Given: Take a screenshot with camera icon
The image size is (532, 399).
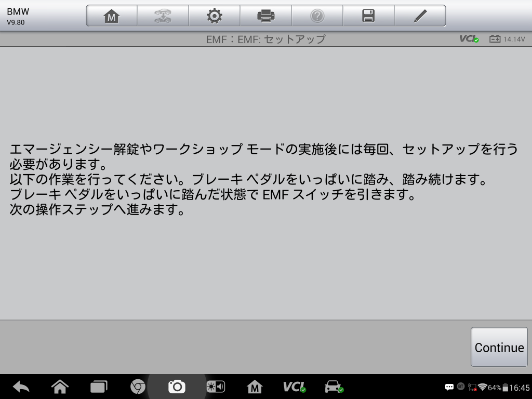Looking at the screenshot, I should click(177, 387).
